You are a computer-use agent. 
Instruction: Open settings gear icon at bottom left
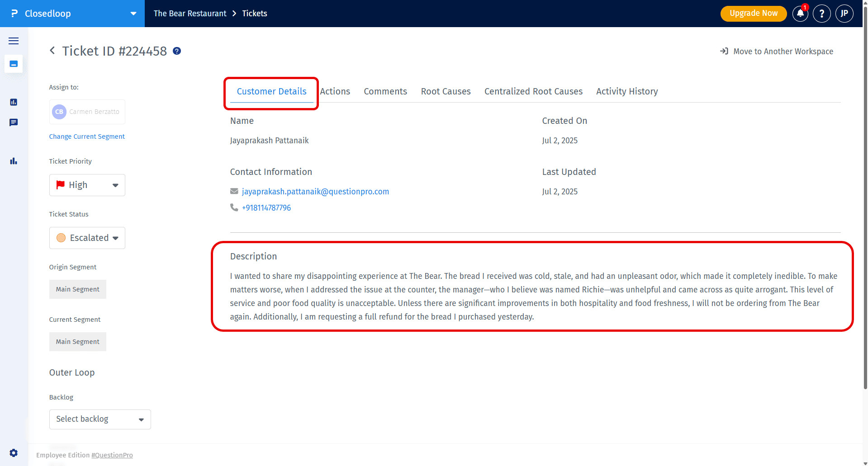pyautogui.click(x=14, y=453)
